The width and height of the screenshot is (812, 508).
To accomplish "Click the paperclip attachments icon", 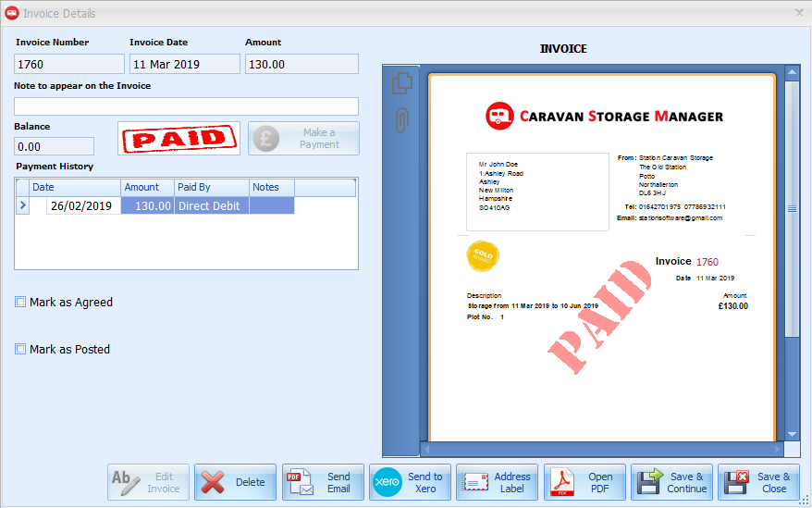I will pos(401,120).
